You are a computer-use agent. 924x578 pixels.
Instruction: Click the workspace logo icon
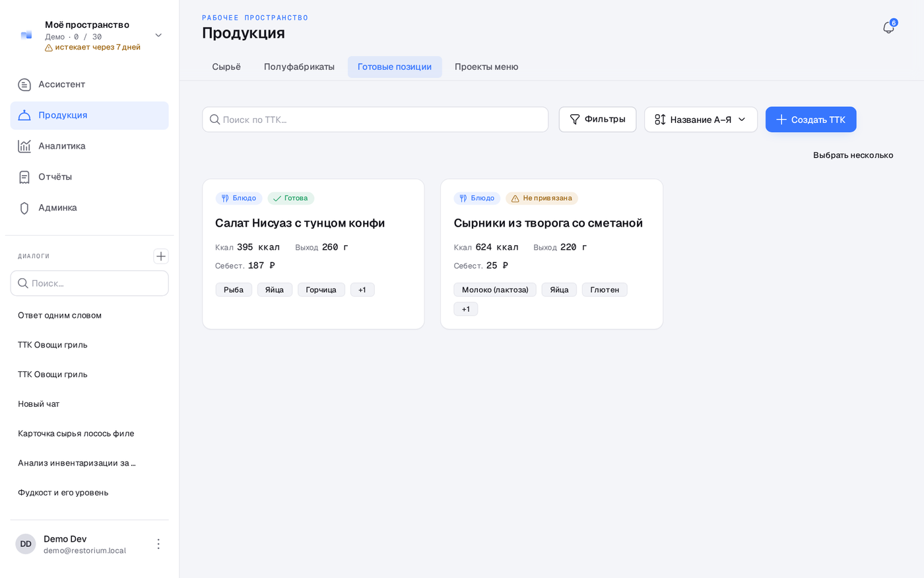(26, 35)
